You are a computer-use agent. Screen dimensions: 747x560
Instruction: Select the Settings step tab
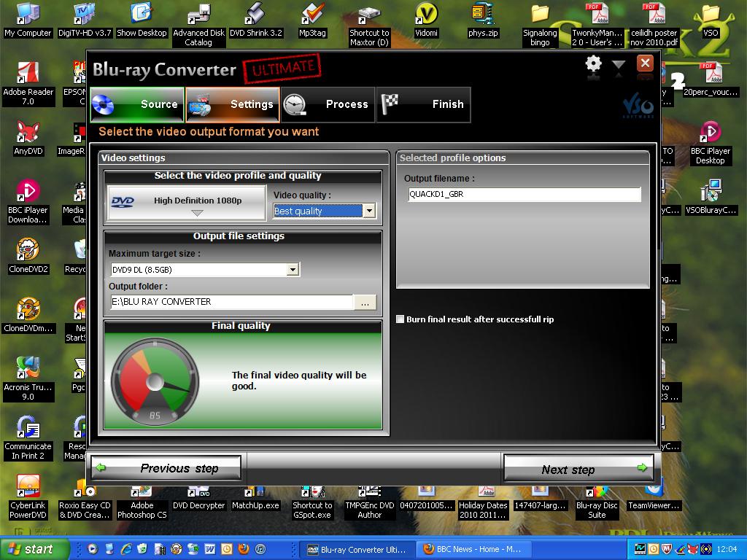[233, 104]
